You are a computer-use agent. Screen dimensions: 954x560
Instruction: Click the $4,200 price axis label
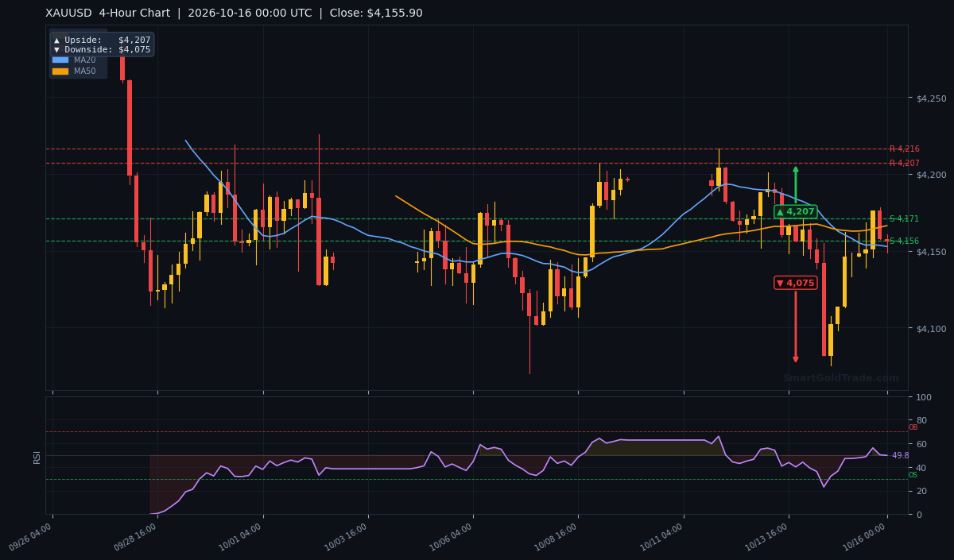click(x=932, y=175)
